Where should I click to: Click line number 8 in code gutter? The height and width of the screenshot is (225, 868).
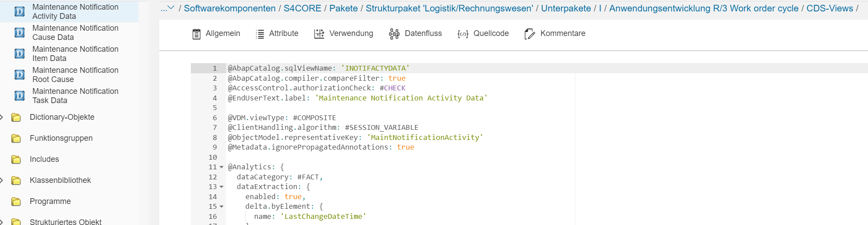coord(214,137)
